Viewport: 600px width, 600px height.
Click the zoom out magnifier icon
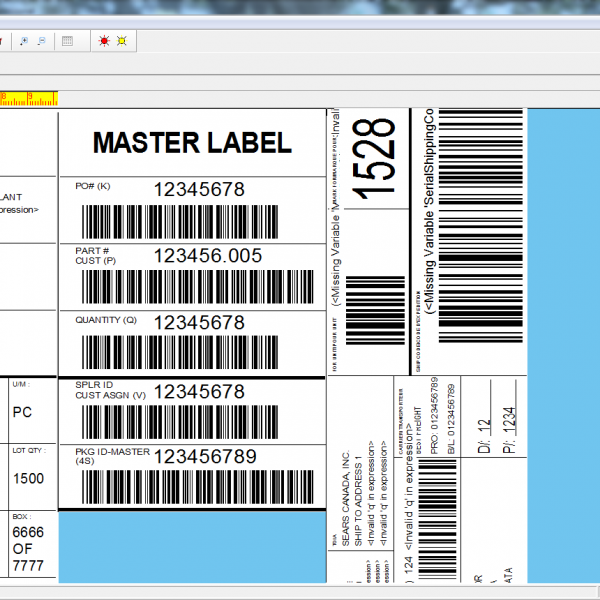pos(41,41)
